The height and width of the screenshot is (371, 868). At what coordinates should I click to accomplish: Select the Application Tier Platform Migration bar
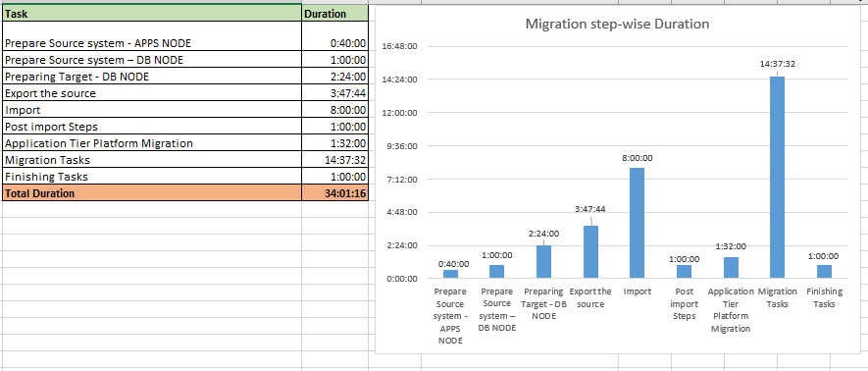pos(731,267)
